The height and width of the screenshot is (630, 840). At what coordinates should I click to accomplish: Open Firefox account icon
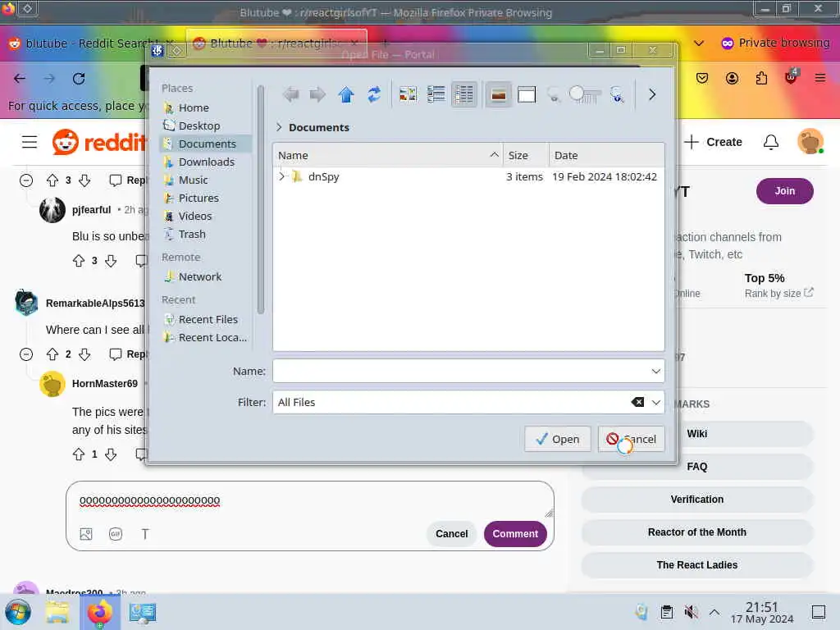coord(732,78)
